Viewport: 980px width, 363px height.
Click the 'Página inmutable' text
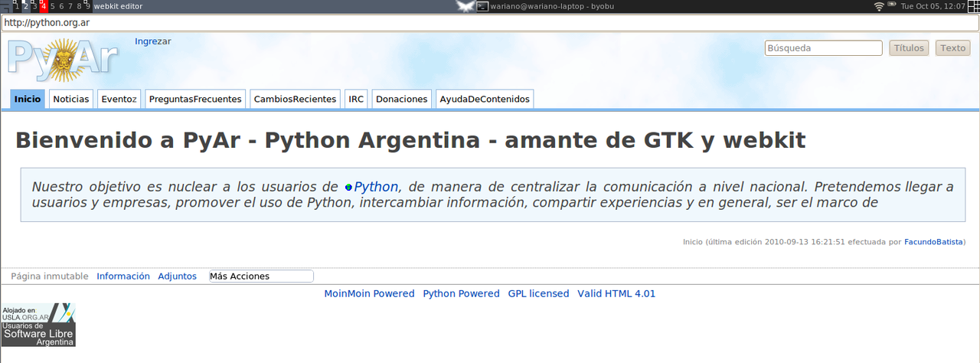50,276
